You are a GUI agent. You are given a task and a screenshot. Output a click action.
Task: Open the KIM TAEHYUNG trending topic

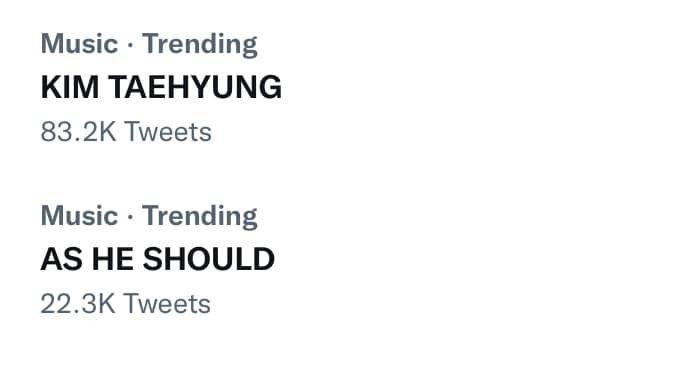[161, 87]
